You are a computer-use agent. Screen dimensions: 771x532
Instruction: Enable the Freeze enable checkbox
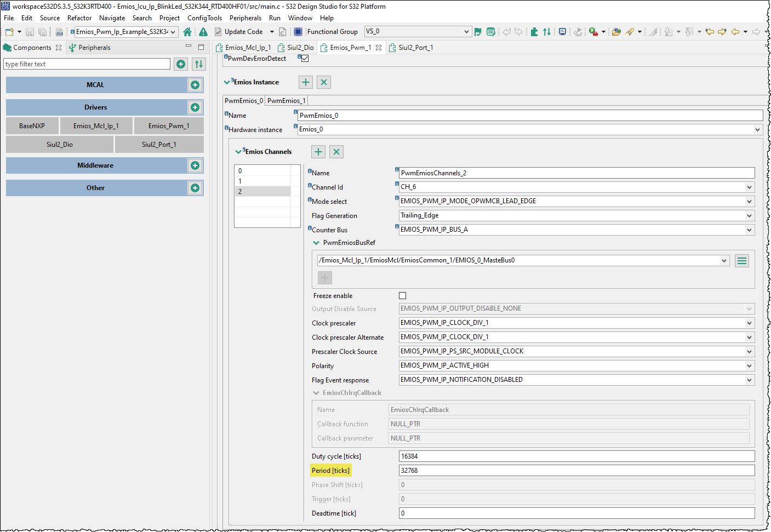[x=403, y=296]
